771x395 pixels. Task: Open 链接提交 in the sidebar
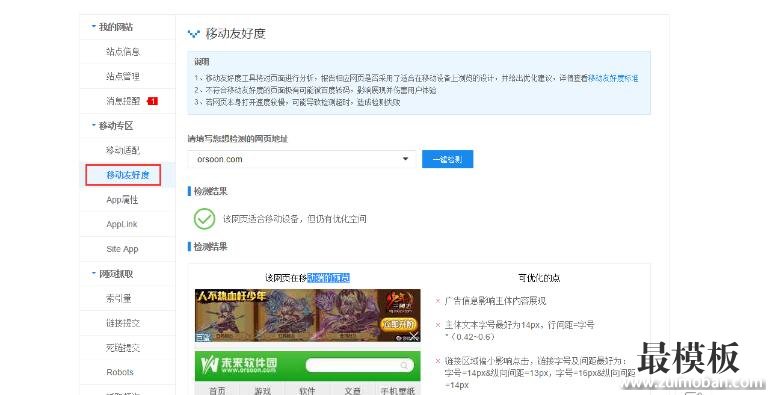[x=123, y=323]
